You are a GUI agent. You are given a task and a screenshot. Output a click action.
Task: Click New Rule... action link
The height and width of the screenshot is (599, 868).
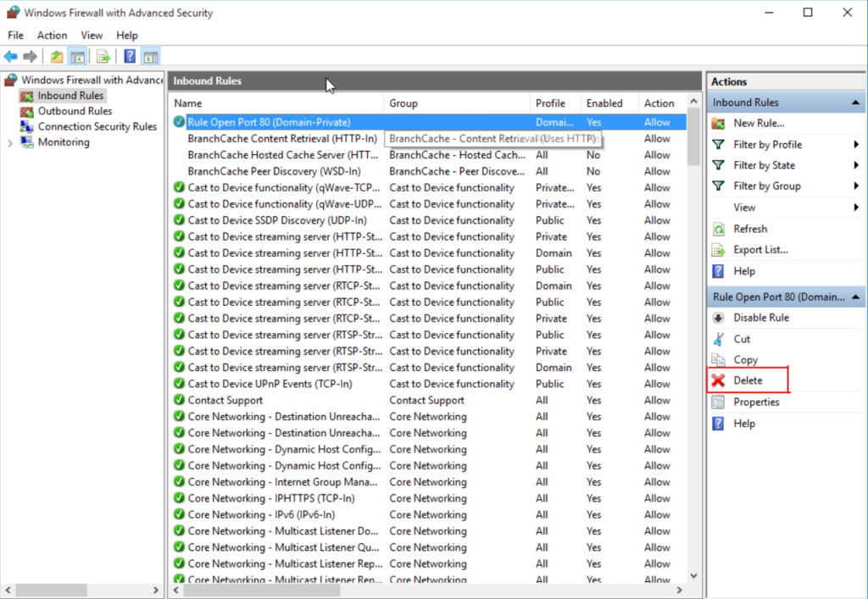[759, 124]
